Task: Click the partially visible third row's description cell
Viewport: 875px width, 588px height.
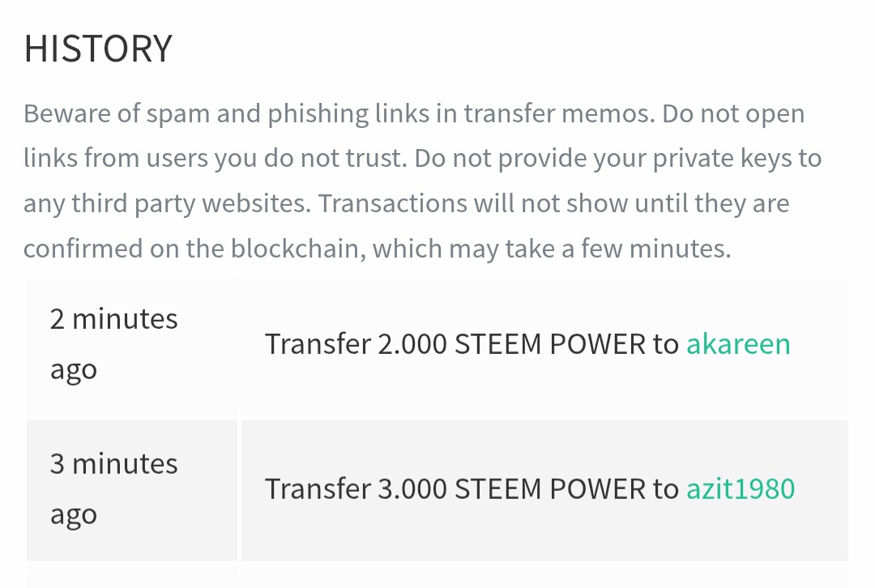Action: [544, 577]
